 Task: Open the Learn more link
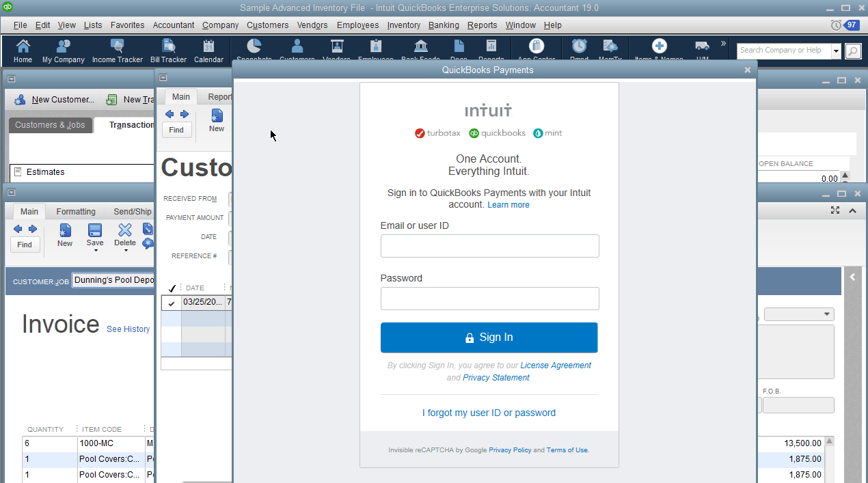click(x=508, y=205)
